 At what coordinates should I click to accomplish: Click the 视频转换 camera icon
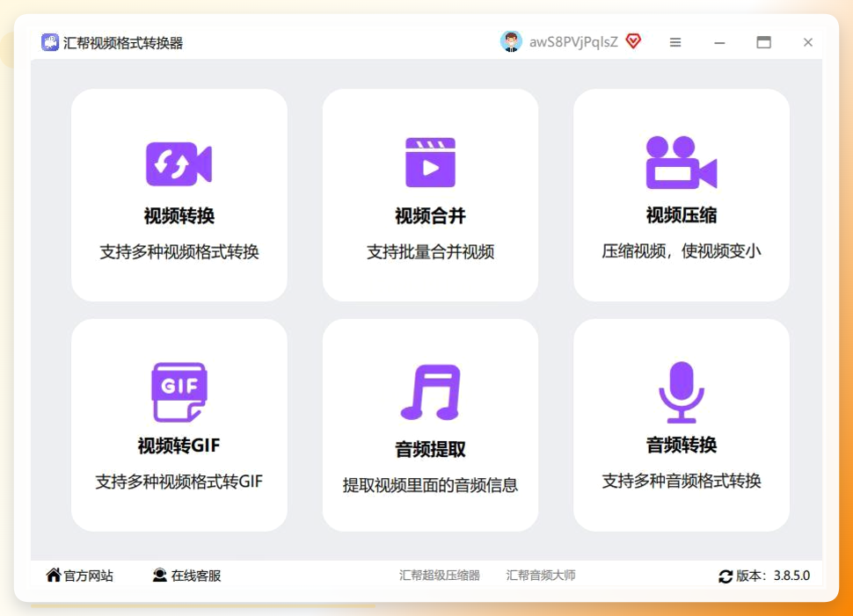tap(179, 164)
